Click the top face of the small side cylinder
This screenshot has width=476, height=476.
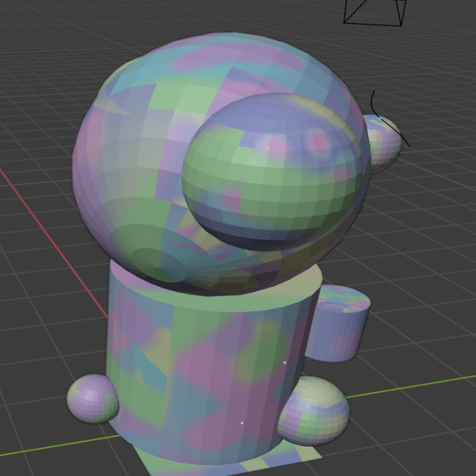[342, 299]
